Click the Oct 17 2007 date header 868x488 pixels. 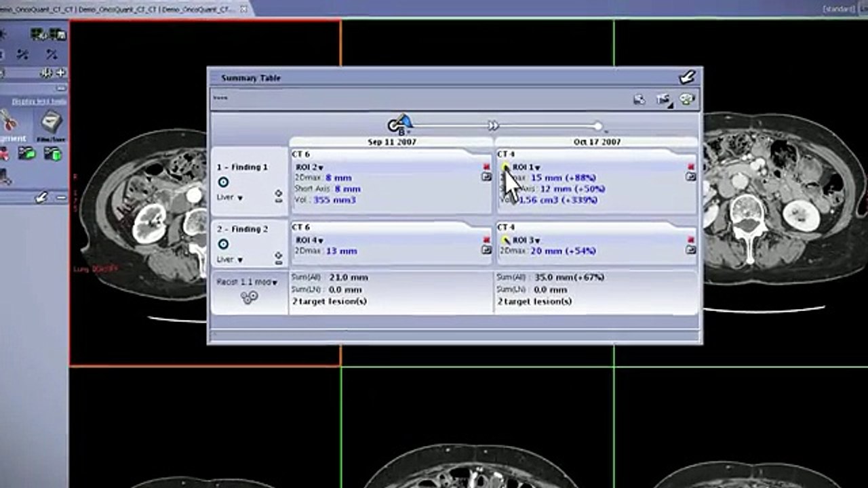(597, 142)
